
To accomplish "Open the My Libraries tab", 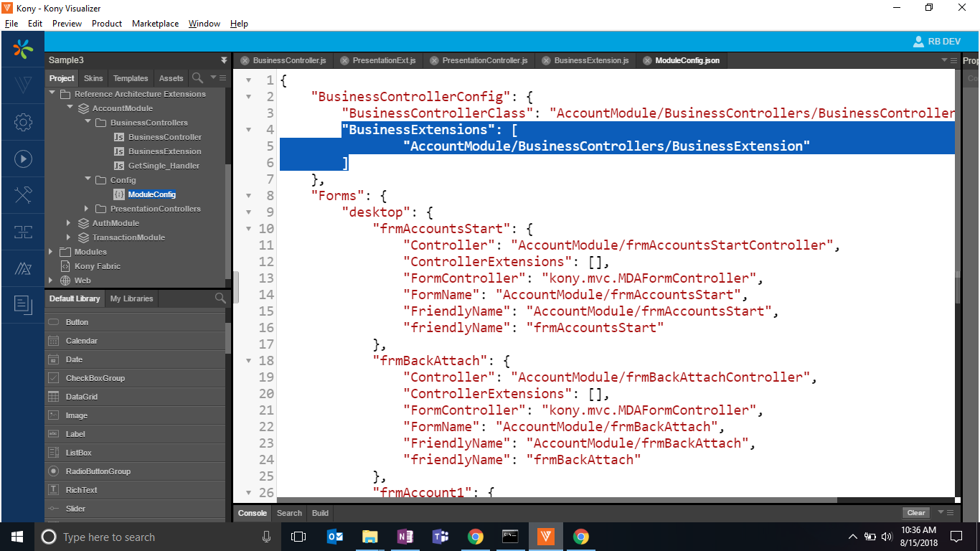I will pyautogui.click(x=131, y=298).
